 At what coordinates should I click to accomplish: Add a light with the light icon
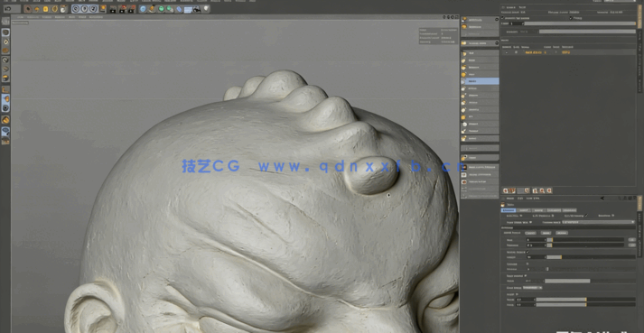coord(206,9)
